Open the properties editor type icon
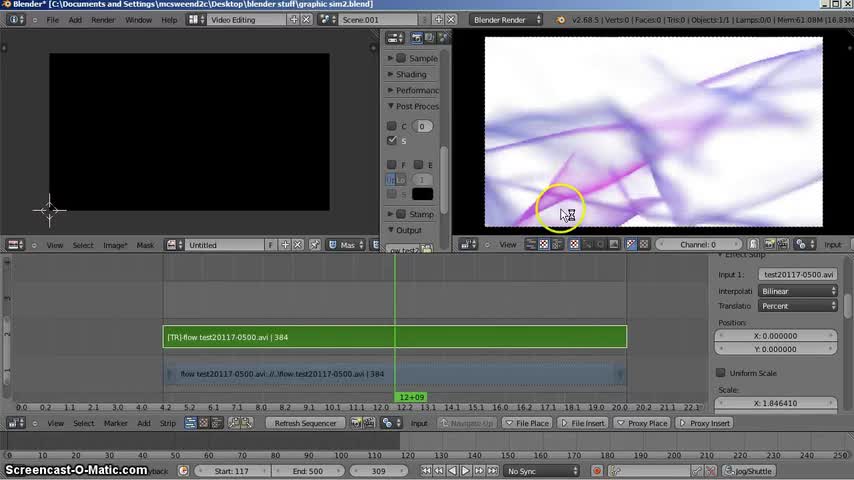The image size is (854, 480). [395, 38]
